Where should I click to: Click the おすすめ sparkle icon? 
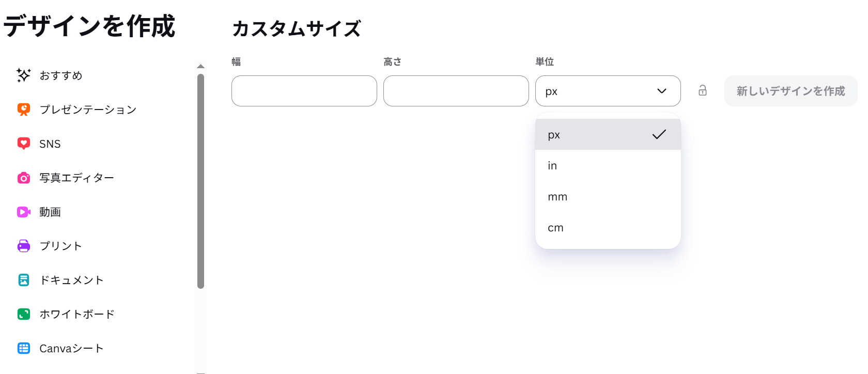(x=24, y=75)
